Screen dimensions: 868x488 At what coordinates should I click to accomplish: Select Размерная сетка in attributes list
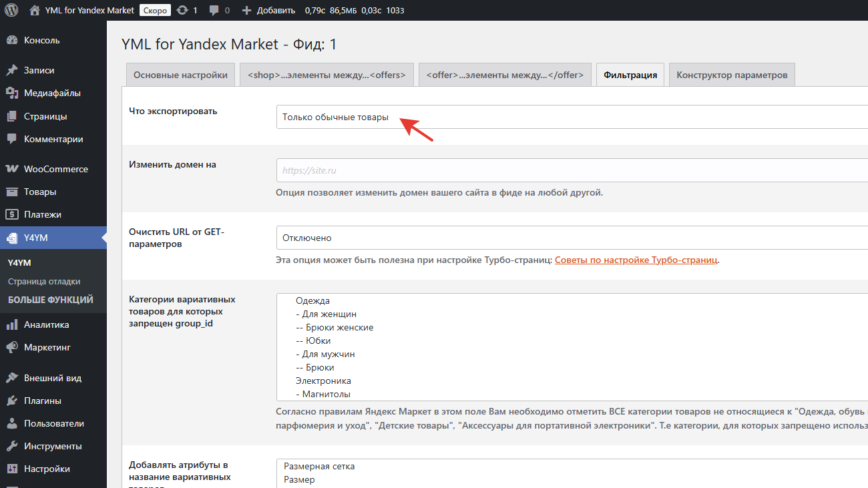[319, 467]
